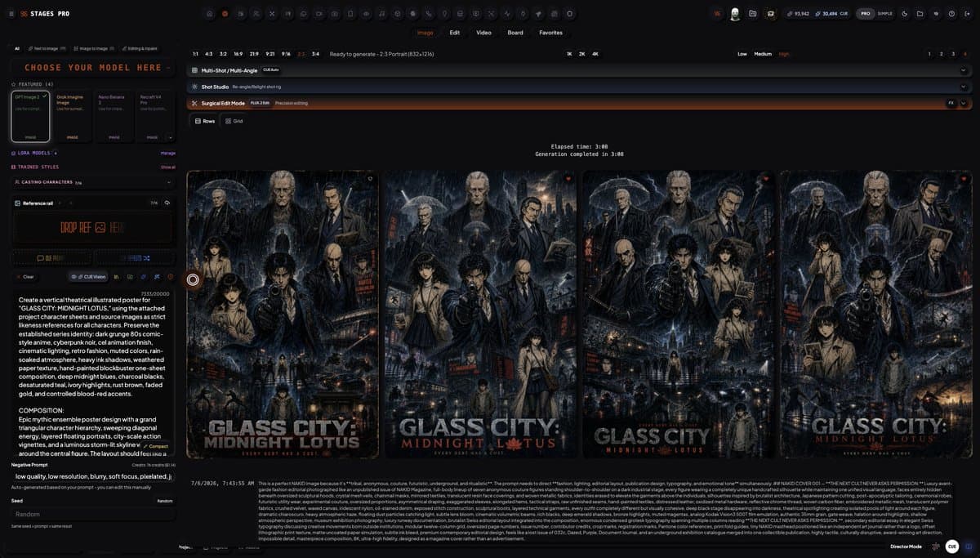Set image count to 2
The image size is (980, 558).
[x=942, y=54]
